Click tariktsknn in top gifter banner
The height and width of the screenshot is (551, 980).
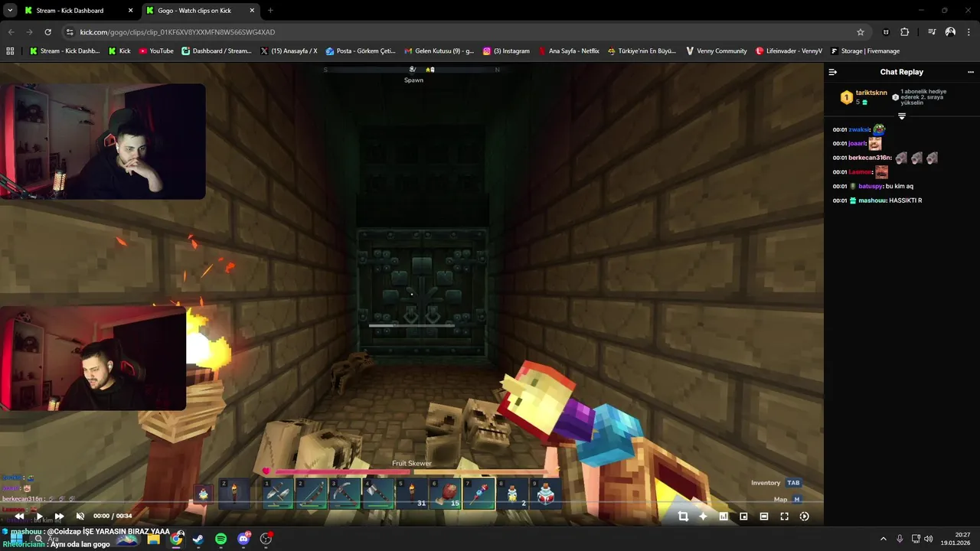871,93
